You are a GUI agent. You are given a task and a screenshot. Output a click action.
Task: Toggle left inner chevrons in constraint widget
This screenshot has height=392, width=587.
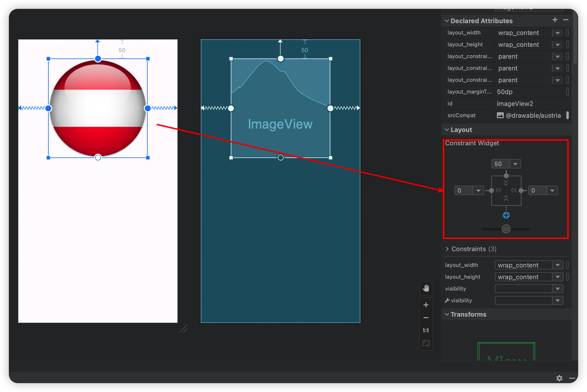pyautogui.click(x=499, y=191)
